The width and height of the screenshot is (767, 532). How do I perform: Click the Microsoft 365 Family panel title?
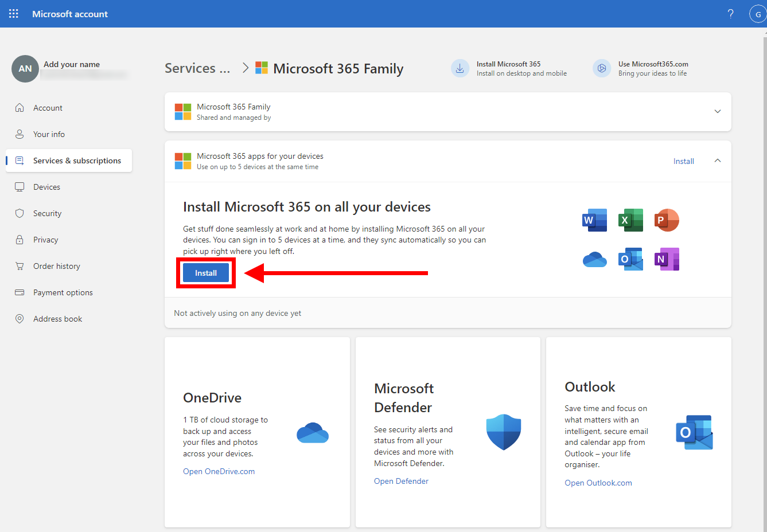[x=233, y=107]
